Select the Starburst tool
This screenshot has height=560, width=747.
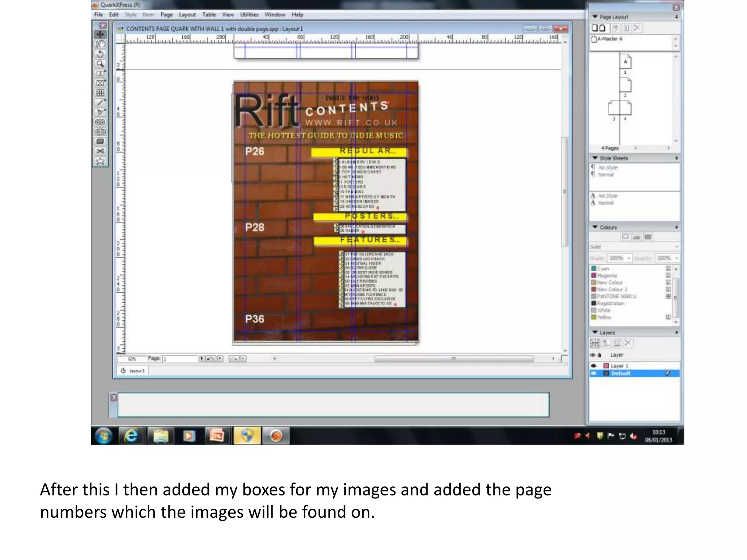pyautogui.click(x=100, y=161)
